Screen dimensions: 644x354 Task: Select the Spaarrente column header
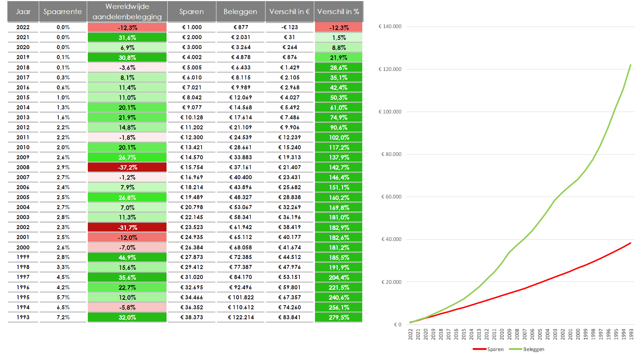(x=62, y=11)
